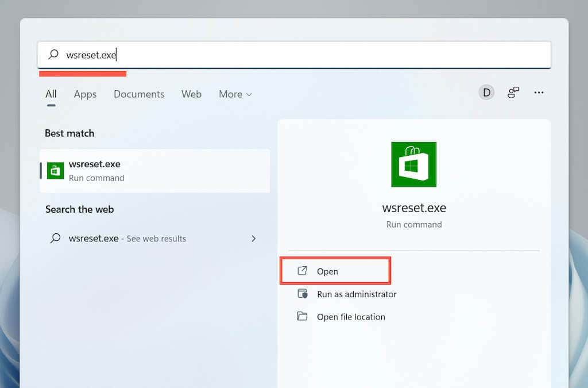Click the feedback/chat people icon
The image size is (588, 388).
point(513,93)
